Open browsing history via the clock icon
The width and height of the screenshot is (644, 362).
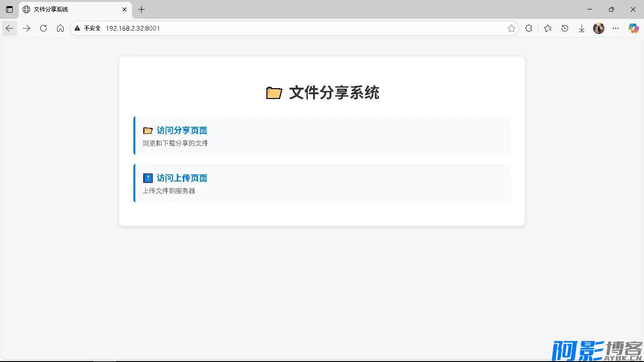point(565,28)
